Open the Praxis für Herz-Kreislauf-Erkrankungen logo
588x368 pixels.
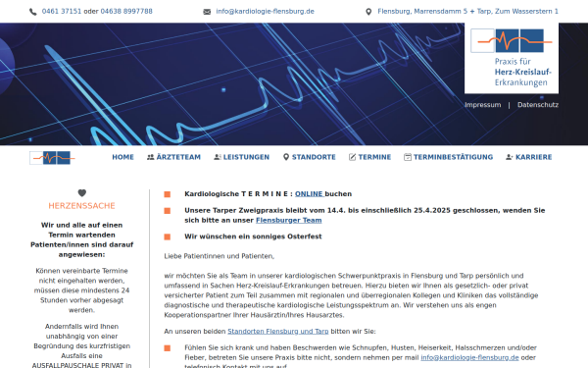pyautogui.click(x=512, y=58)
